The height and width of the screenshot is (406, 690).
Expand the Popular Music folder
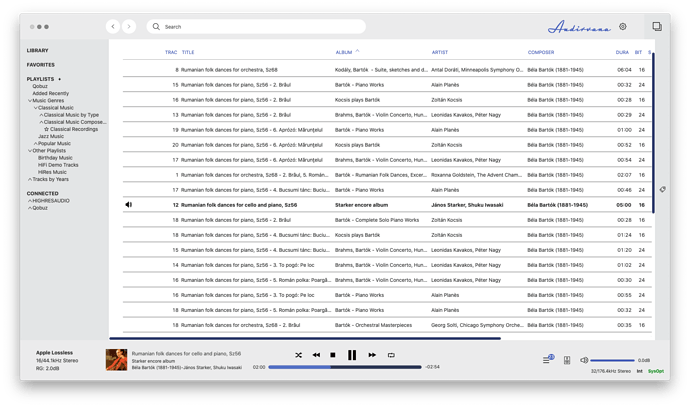pyautogui.click(x=36, y=143)
